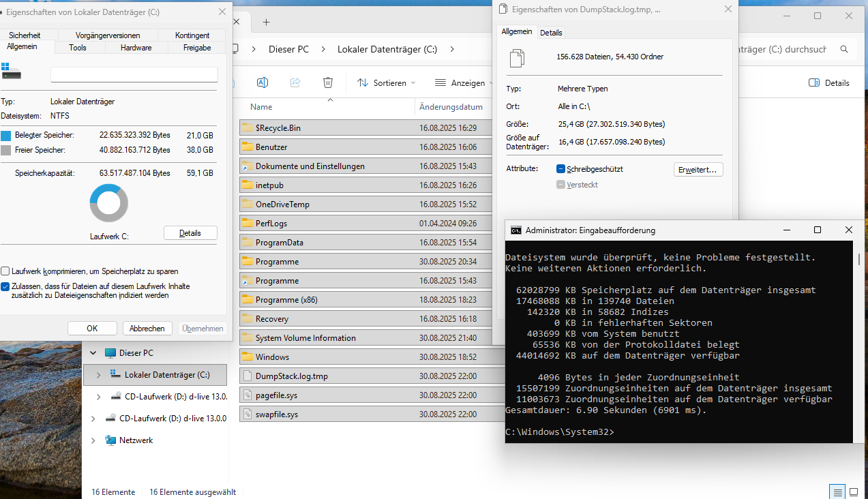
Task: Click the document icon in DumpStack properties title bar
Action: click(x=503, y=10)
